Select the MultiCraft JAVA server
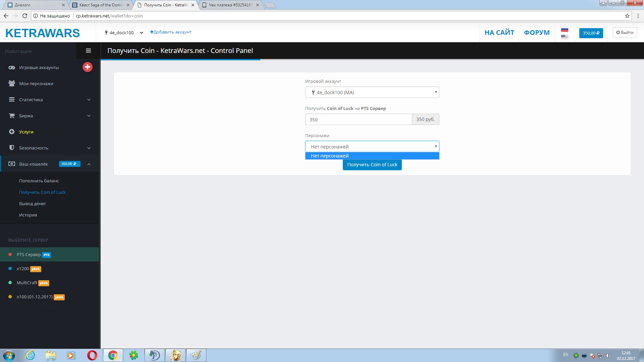644x362 pixels. [27, 283]
